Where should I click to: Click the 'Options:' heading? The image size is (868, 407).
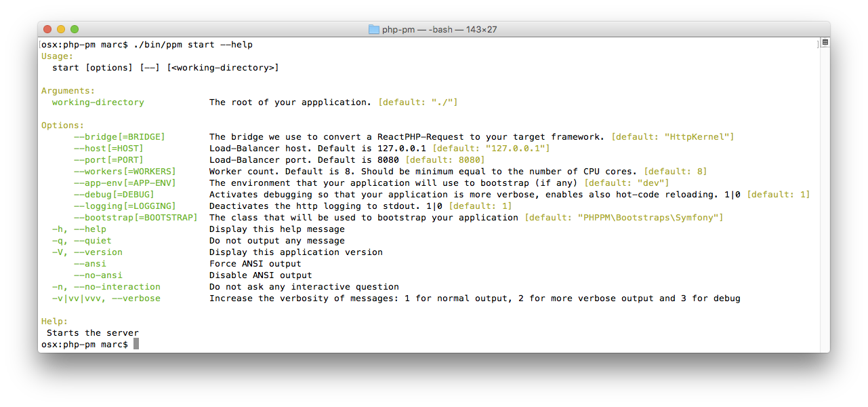click(63, 125)
